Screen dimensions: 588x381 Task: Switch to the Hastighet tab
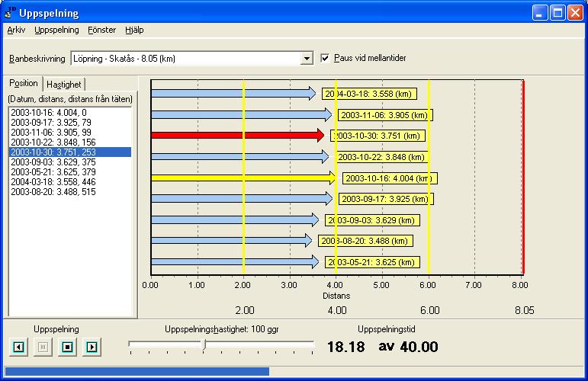pos(64,85)
